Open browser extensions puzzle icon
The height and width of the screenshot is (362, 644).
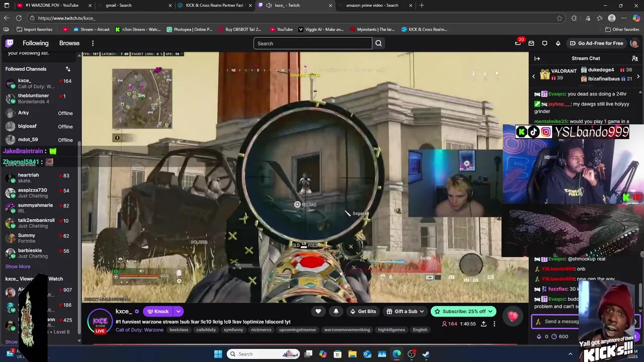pyautogui.click(x=574, y=18)
